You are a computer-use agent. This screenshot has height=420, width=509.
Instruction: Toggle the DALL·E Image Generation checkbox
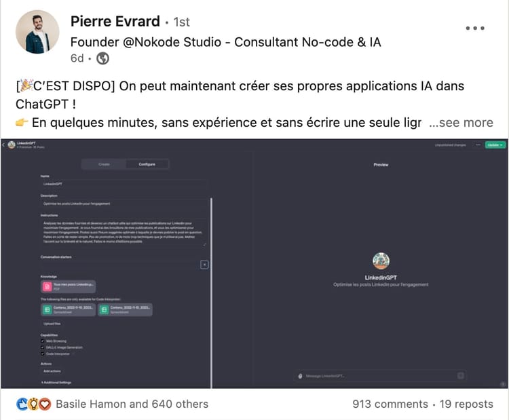pos(42,347)
